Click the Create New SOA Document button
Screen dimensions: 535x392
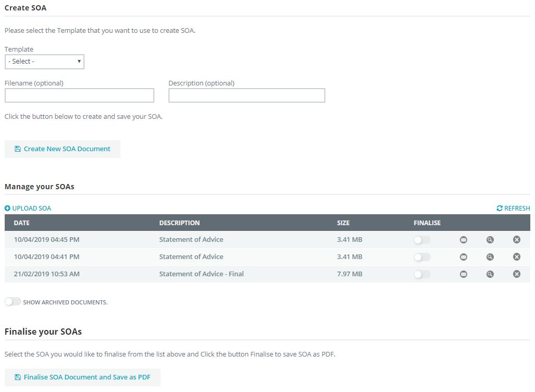[x=62, y=149]
